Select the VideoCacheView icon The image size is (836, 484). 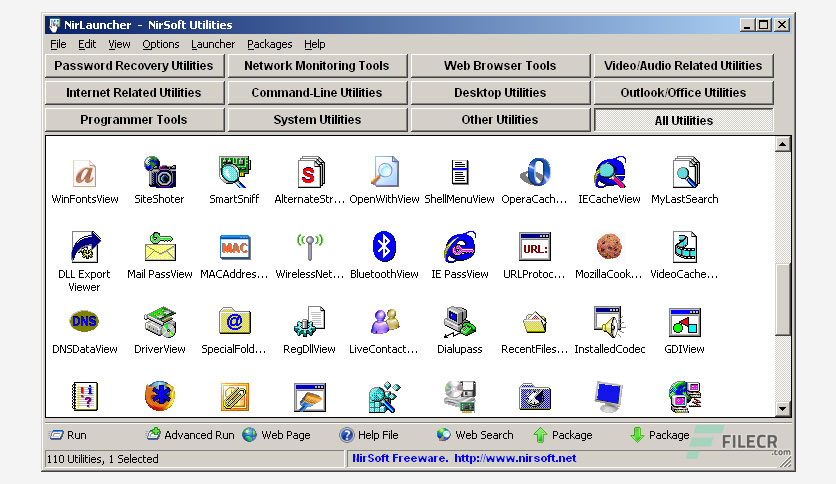tap(685, 247)
